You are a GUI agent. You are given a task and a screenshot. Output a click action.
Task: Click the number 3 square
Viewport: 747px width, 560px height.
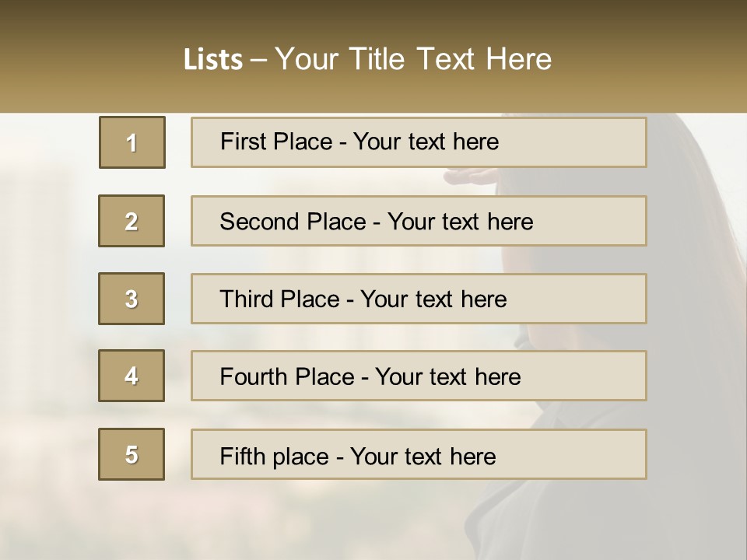click(x=132, y=299)
